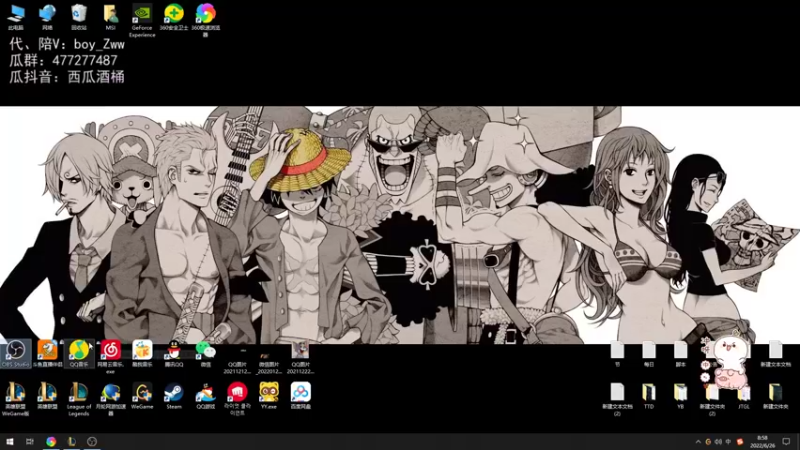Screen dimensions: 800x450
Task: Launch the Kuwo Music shortcut
Action: pos(142,354)
